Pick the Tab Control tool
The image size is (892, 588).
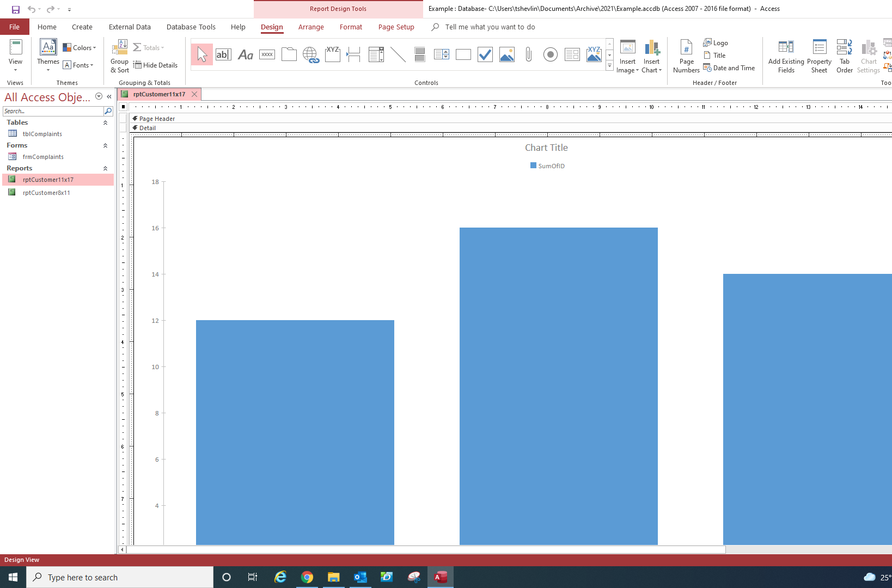click(x=289, y=54)
